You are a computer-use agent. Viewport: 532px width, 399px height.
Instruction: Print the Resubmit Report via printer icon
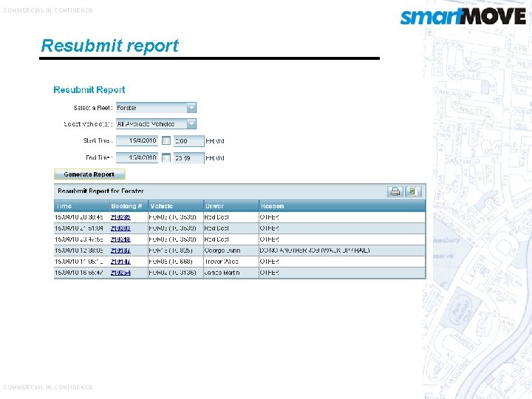[395, 191]
